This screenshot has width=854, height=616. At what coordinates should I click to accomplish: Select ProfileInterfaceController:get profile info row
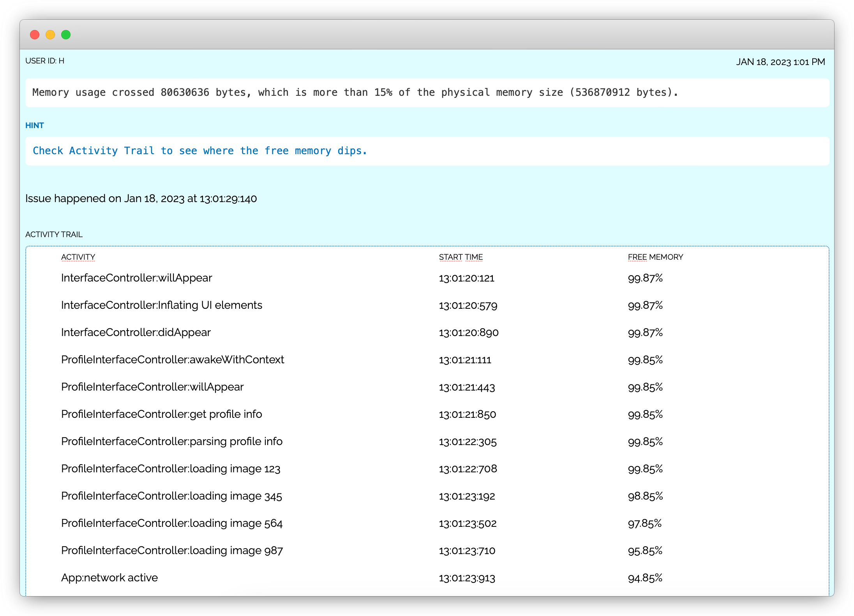pos(161,414)
